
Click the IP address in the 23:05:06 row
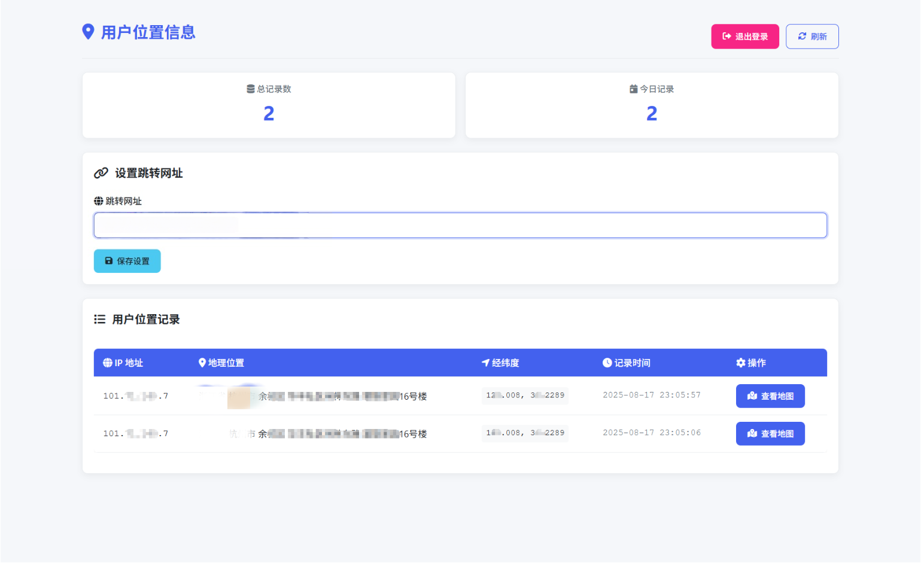click(135, 434)
